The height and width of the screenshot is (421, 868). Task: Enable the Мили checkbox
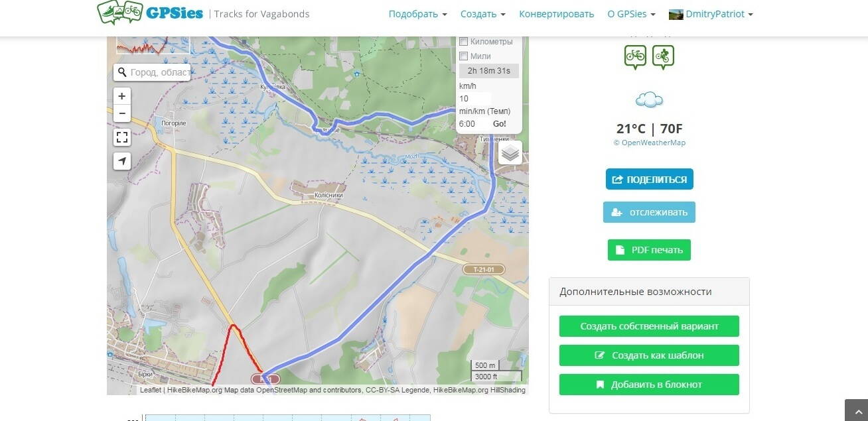(x=464, y=56)
